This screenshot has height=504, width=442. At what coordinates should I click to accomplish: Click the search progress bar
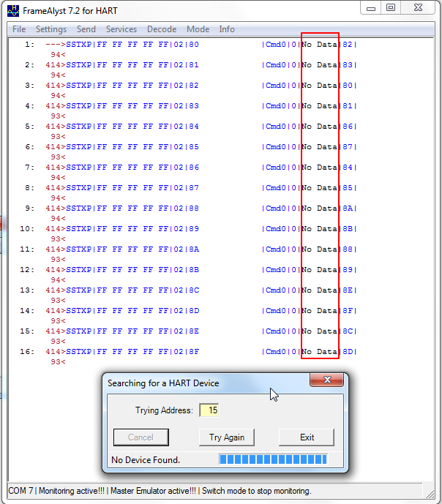(x=273, y=459)
